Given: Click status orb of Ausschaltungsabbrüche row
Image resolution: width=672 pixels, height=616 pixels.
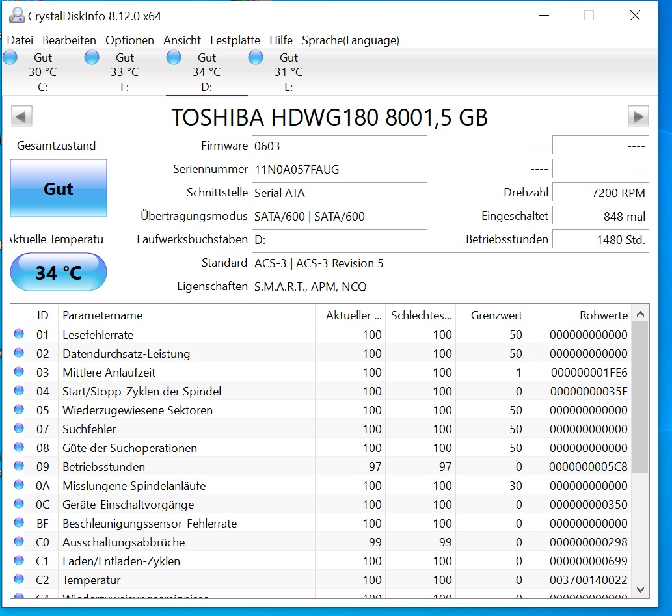Looking at the screenshot, I should (x=19, y=541).
